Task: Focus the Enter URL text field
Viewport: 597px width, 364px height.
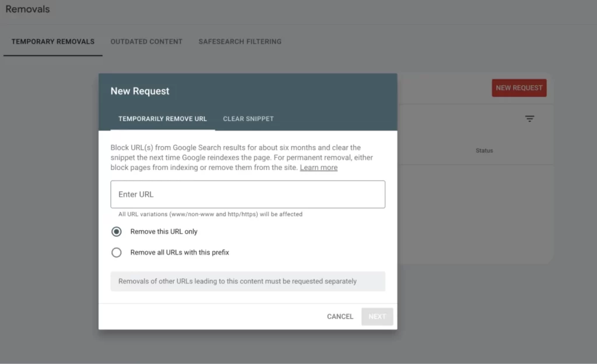Action: coord(248,195)
